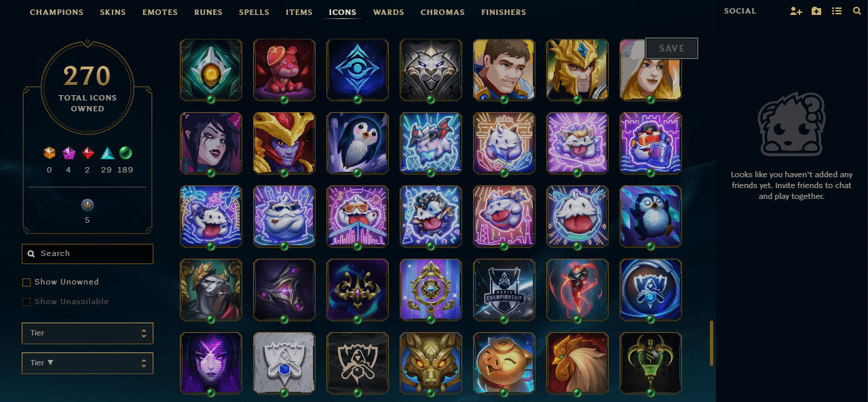This screenshot has width=868, height=402.
Task: Switch to the Champions tab
Action: [56, 12]
